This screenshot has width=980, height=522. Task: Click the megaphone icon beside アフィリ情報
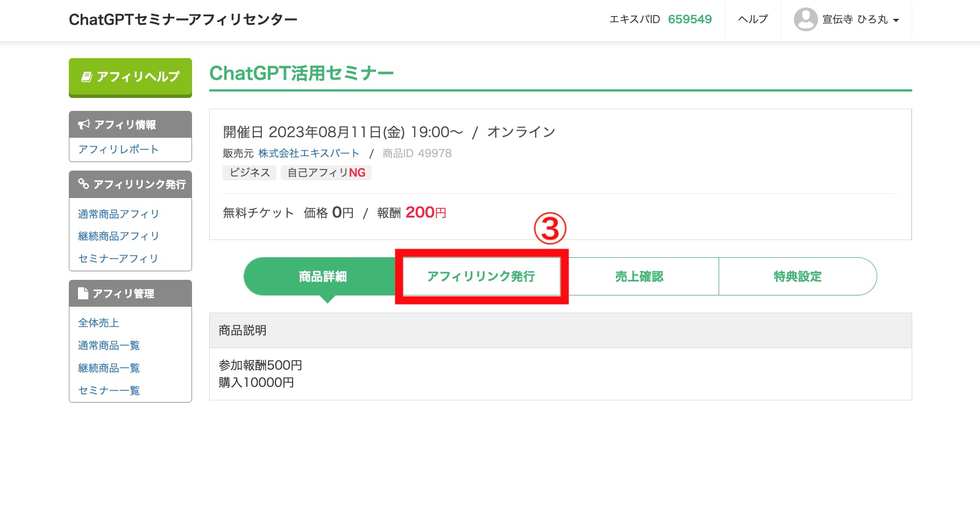click(x=83, y=125)
